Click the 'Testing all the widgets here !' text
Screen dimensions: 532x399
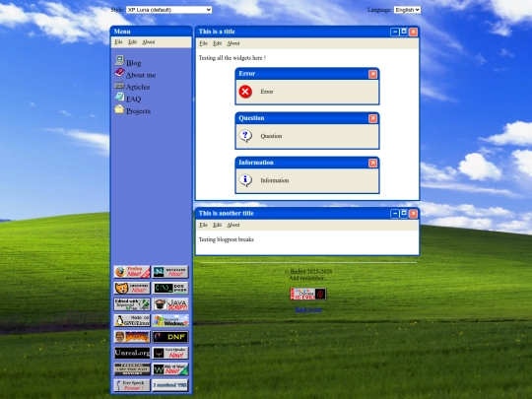(233, 58)
